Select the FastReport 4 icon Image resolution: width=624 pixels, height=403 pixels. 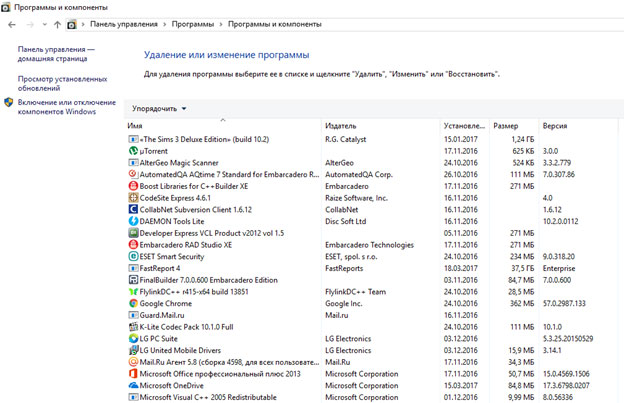[133, 268]
